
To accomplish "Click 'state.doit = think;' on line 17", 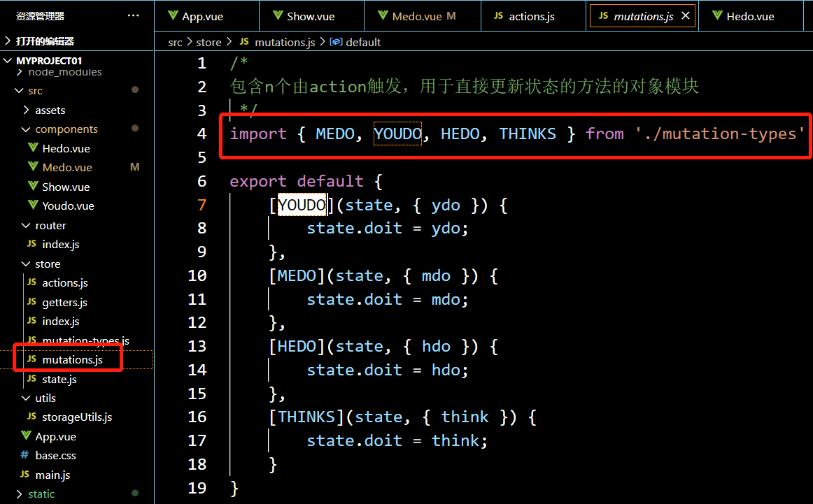I will [x=397, y=441].
